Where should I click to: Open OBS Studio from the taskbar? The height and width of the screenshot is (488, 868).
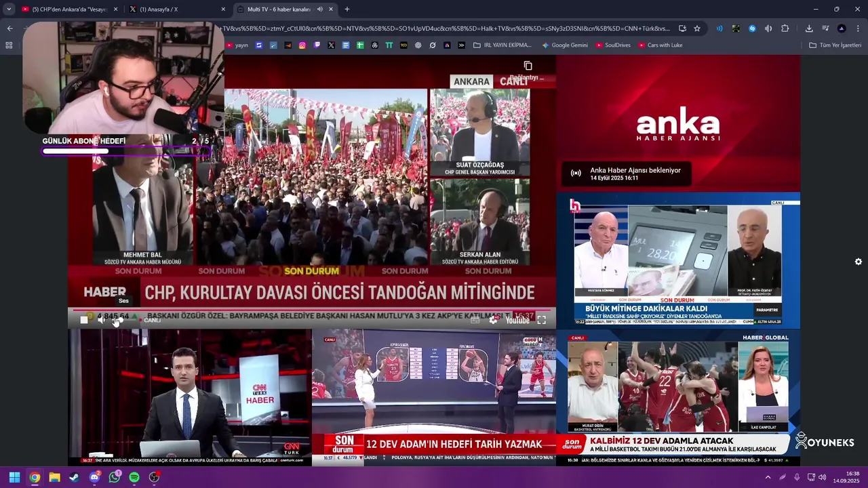pos(154,477)
